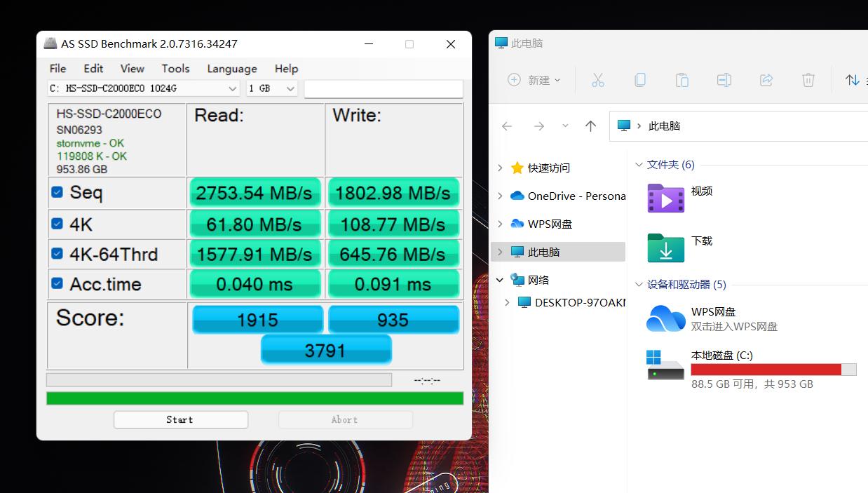Image resolution: width=868 pixels, height=493 pixels.
Task: Go up one folder level in Explorer
Action: point(590,126)
